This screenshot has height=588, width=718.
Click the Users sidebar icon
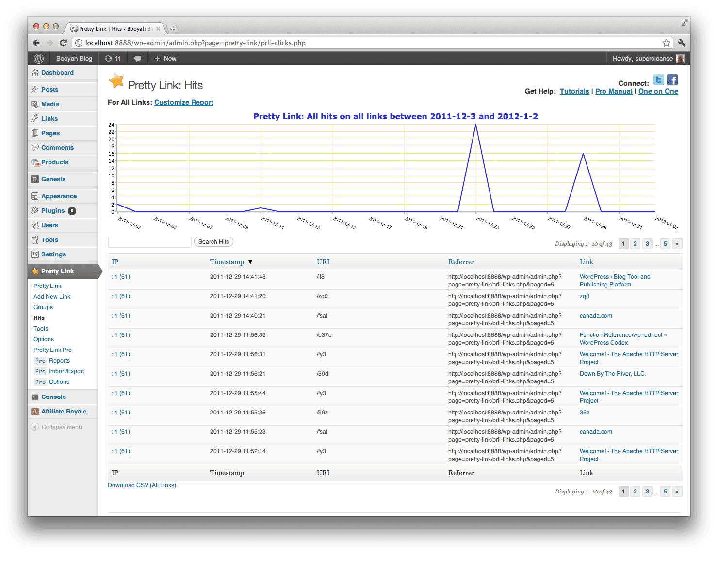(35, 225)
